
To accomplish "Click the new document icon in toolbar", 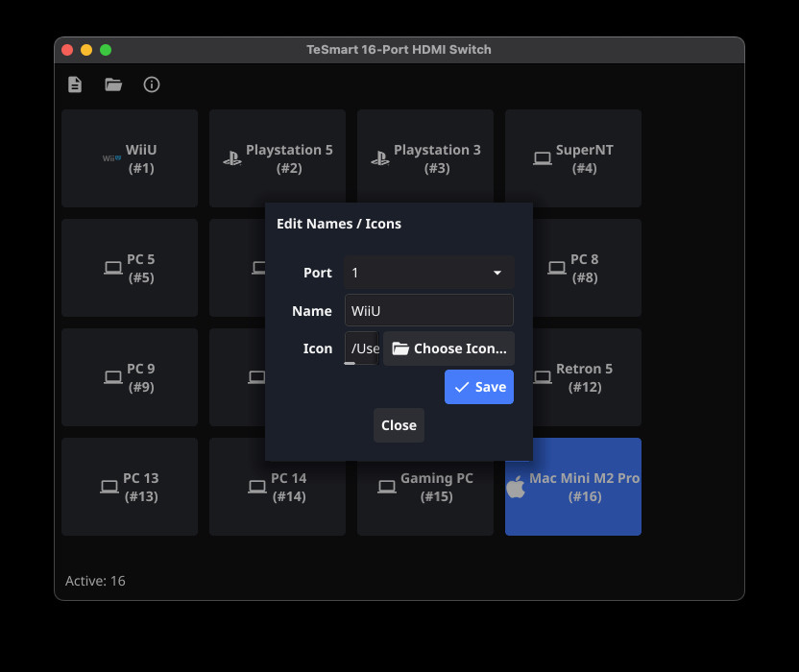I will 75,84.
